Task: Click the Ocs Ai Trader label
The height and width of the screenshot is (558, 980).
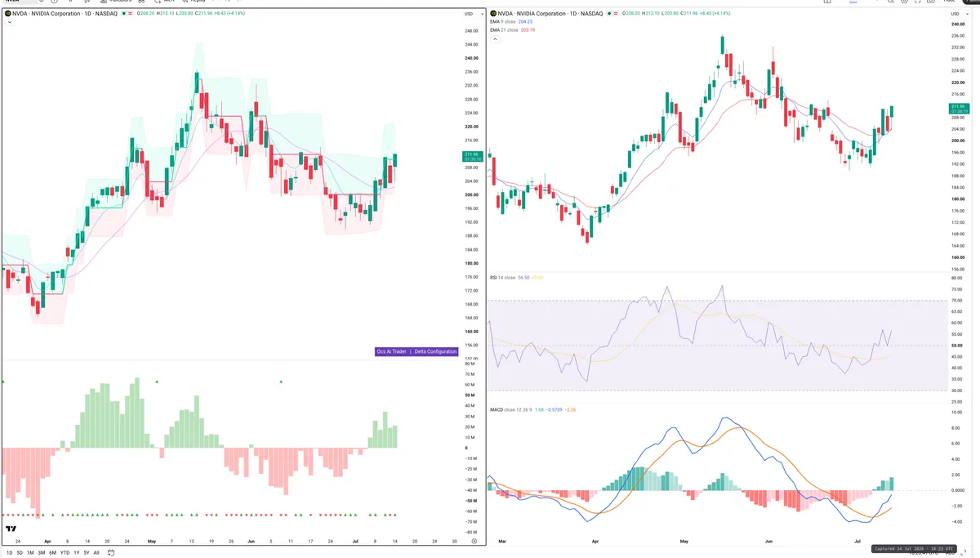Action: (391, 351)
